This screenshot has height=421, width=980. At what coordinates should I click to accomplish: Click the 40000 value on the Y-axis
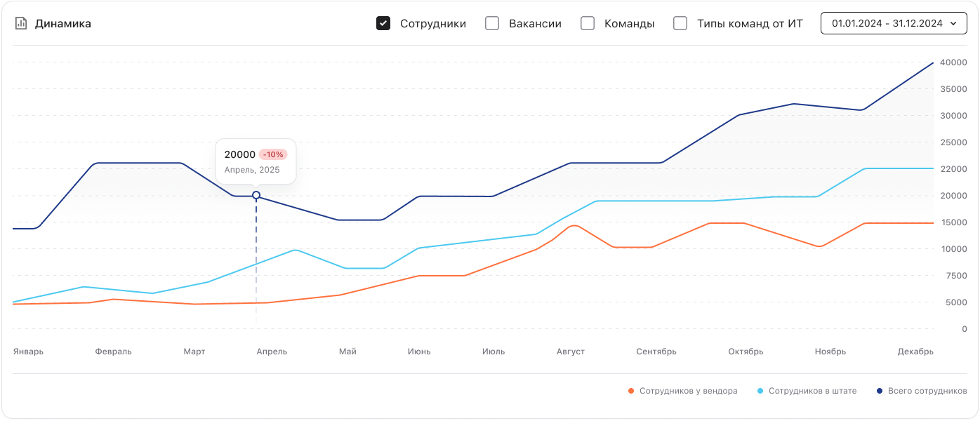(x=953, y=62)
